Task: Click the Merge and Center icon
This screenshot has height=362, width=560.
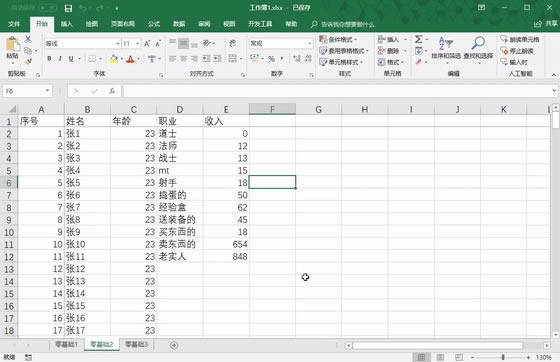Action: 232,59
